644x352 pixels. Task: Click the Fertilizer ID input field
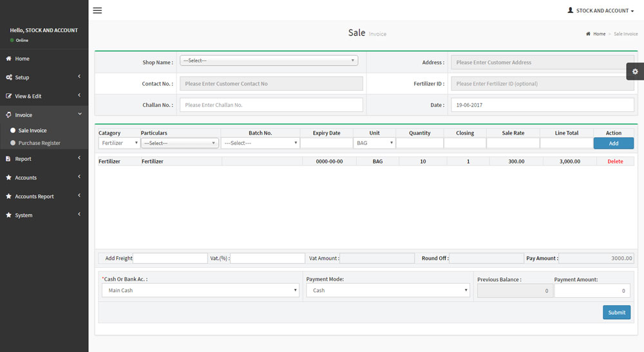(542, 84)
